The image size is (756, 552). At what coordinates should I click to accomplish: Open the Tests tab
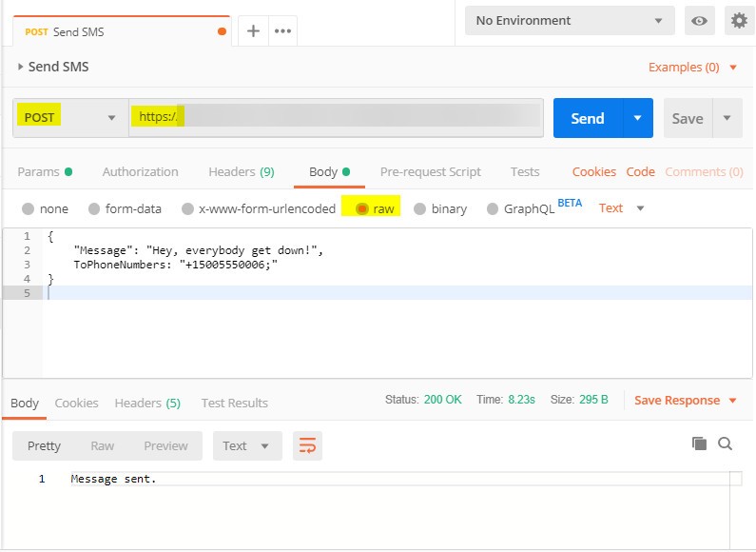click(525, 171)
